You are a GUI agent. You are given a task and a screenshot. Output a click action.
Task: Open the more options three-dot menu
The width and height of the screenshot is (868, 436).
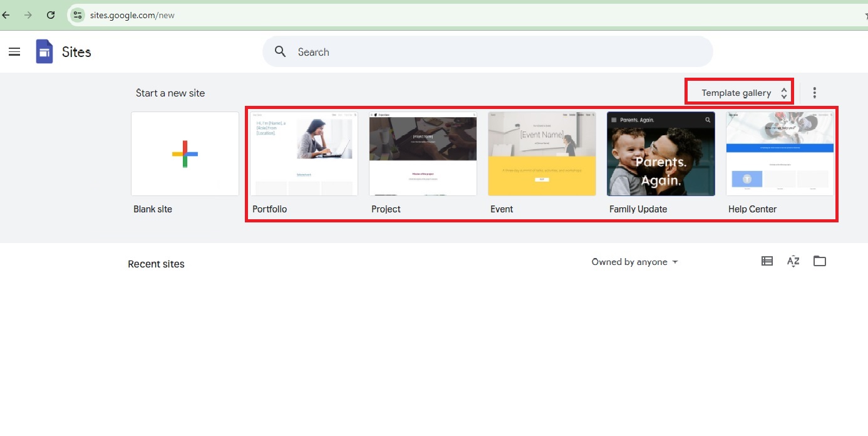pos(815,92)
